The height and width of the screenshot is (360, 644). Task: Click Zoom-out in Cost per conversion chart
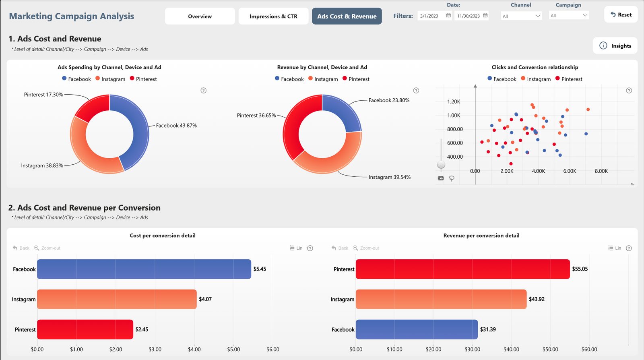point(47,248)
